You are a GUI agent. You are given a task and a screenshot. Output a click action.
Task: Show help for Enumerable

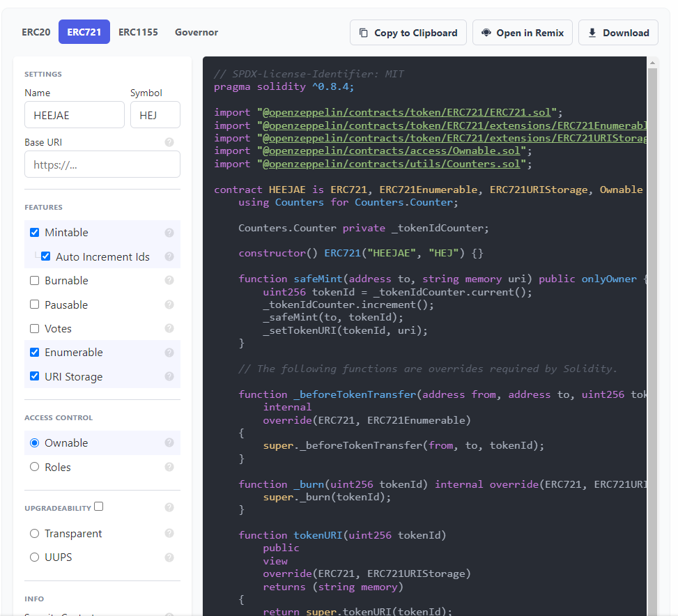click(x=169, y=353)
